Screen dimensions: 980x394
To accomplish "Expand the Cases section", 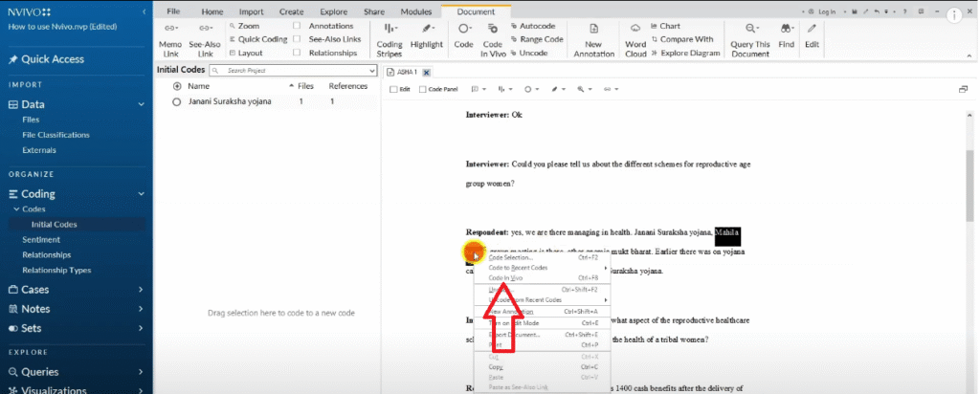I will point(142,290).
